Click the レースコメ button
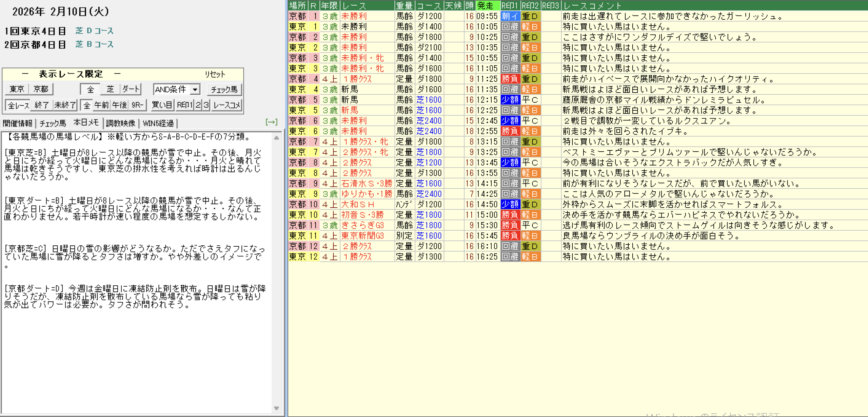868x417 pixels. click(226, 105)
